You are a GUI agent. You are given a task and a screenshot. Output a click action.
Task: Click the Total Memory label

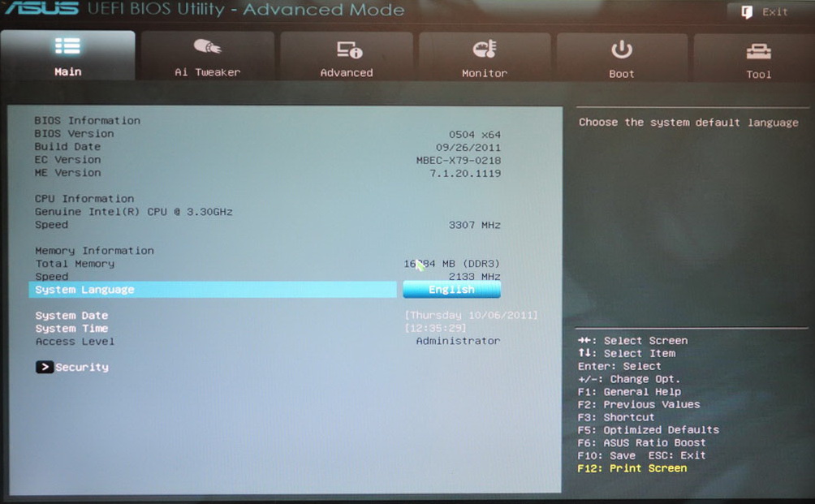[75, 264]
